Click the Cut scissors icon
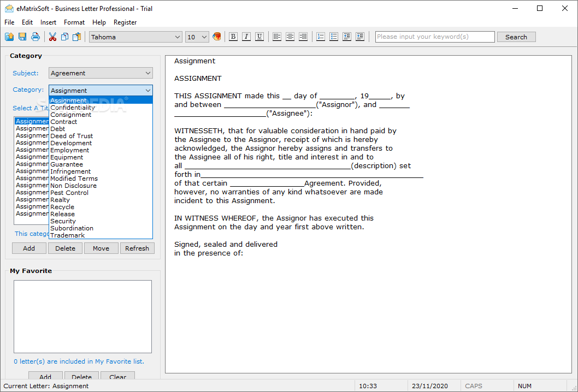The image size is (578, 392). (x=52, y=37)
